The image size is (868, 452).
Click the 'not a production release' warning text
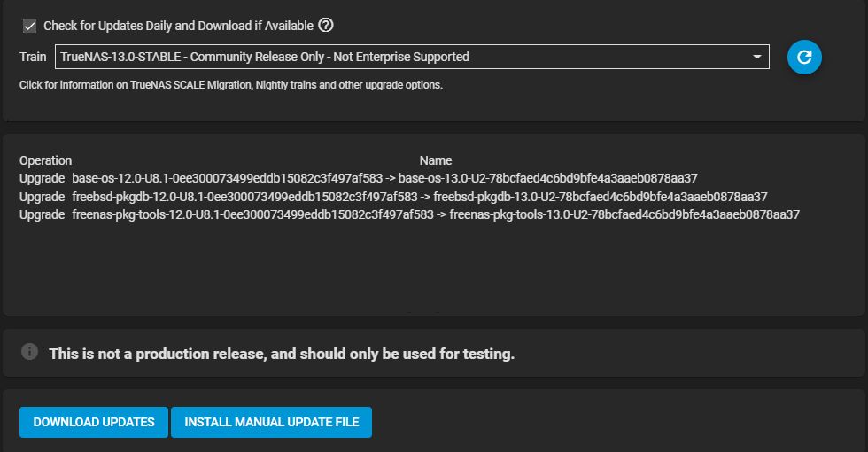(282, 354)
